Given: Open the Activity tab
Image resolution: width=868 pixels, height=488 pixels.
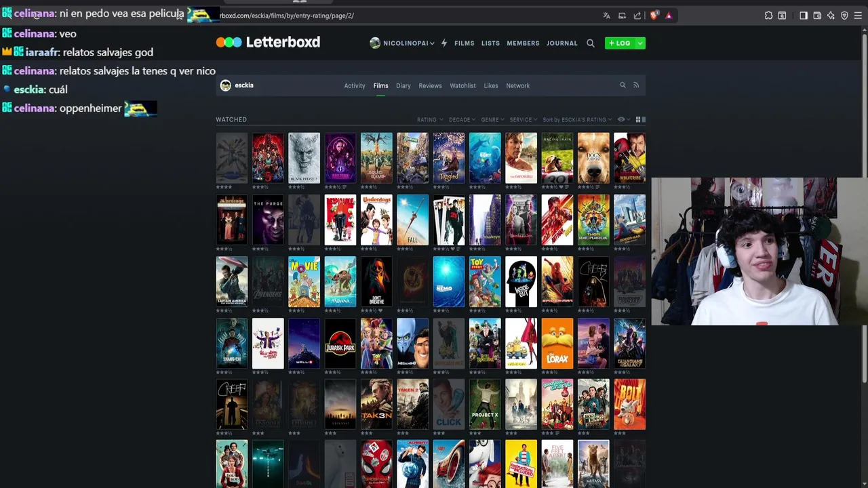Looking at the screenshot, I should tap(355, 85).
